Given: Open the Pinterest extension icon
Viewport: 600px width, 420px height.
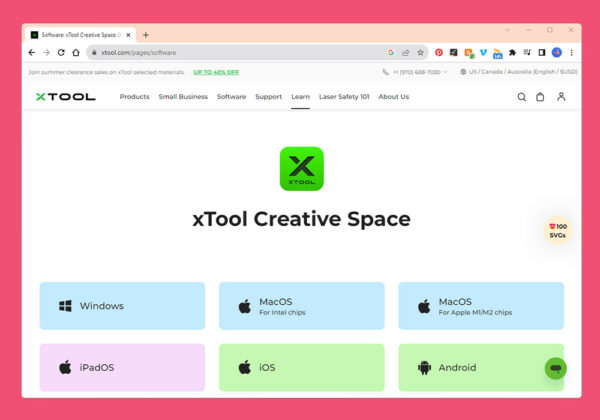Looking at the screenshot, I should [x=439, y=52].
